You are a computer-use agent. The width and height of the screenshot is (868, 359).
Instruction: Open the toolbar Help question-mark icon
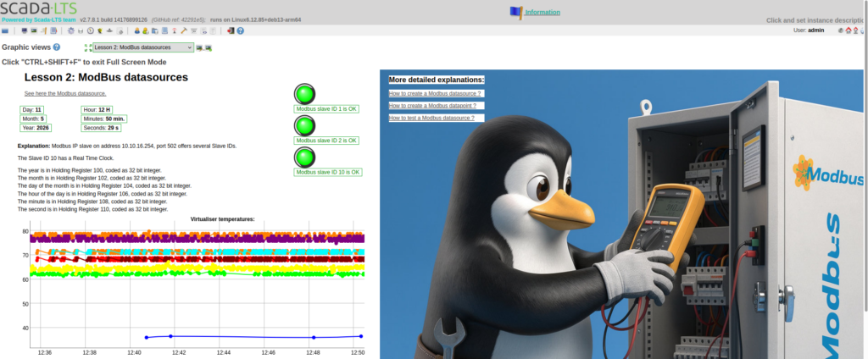tap(240, 31)
